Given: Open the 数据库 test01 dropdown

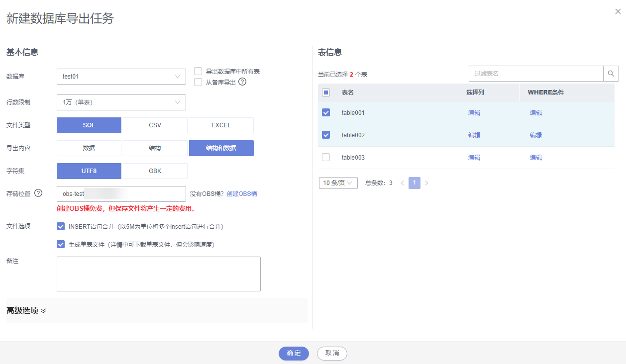Looking at the screenshot, I should pos(121,77).
